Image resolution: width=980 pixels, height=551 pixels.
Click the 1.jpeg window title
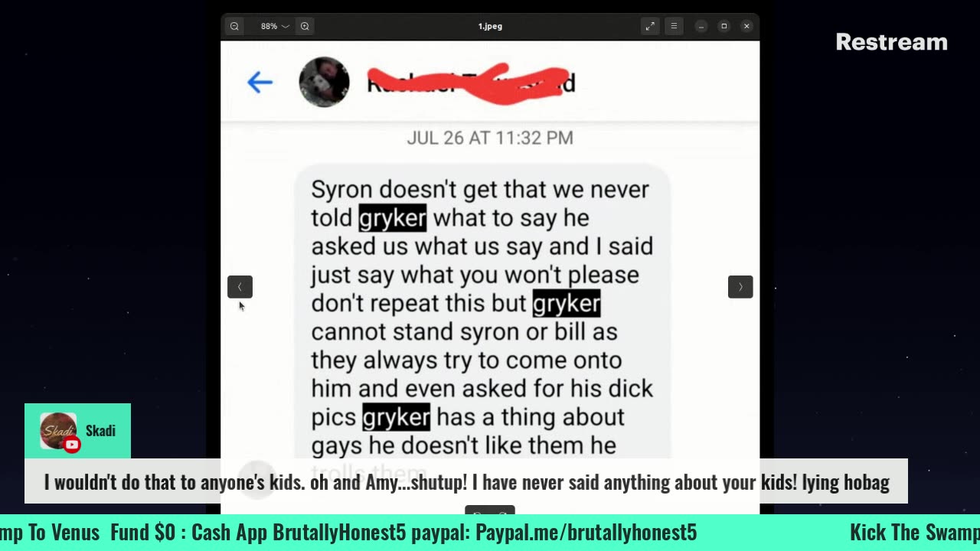point(490,26)
